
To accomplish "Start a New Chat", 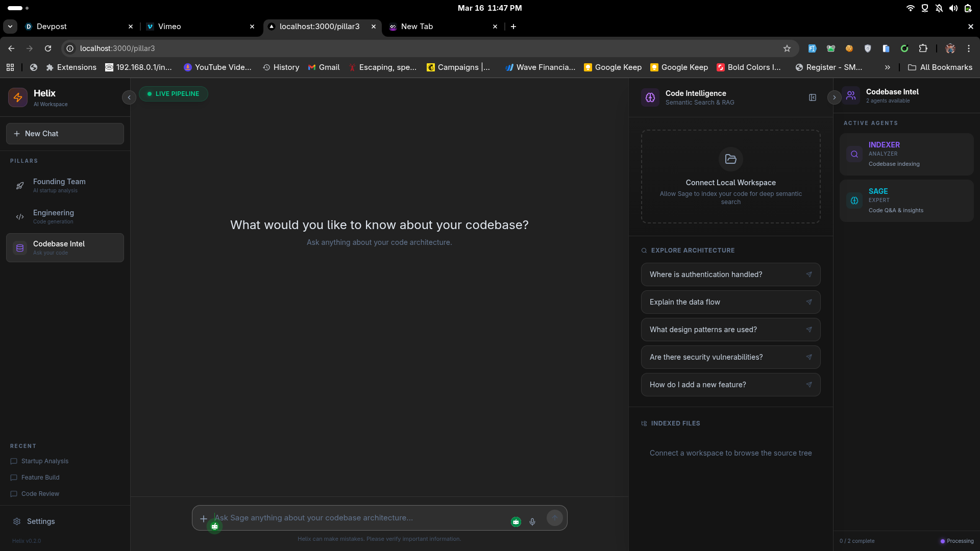I will point(65,134).
